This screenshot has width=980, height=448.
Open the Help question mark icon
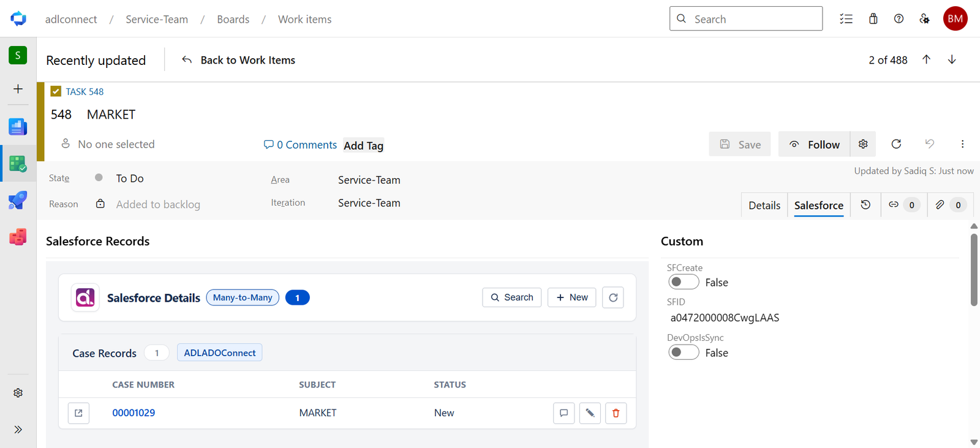pos(899,19)
